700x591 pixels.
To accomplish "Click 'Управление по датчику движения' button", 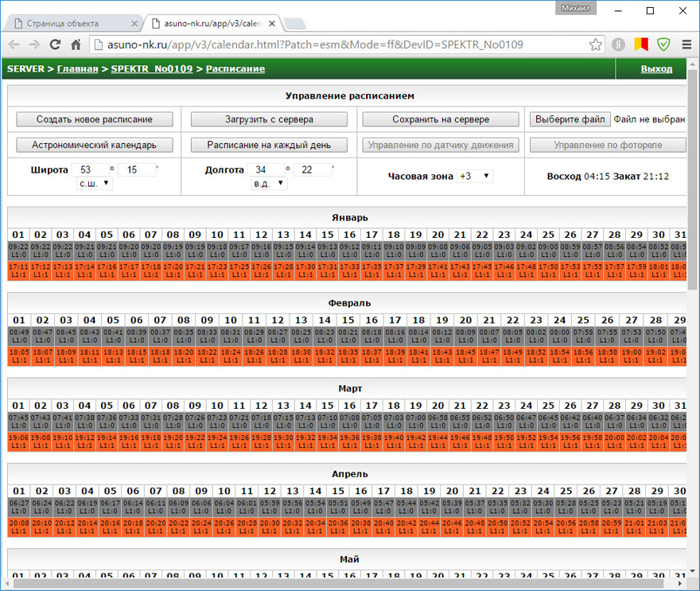I will 441,145.
